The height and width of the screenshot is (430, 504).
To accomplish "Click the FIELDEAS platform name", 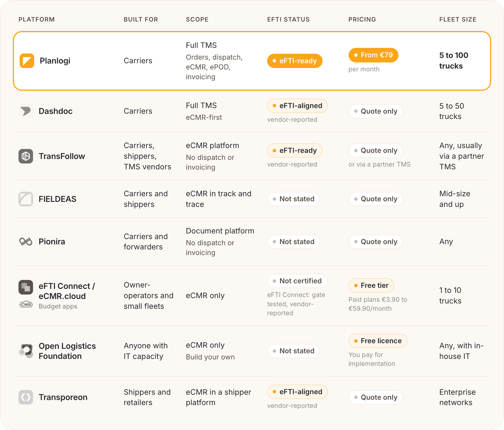I will point(57,199).
